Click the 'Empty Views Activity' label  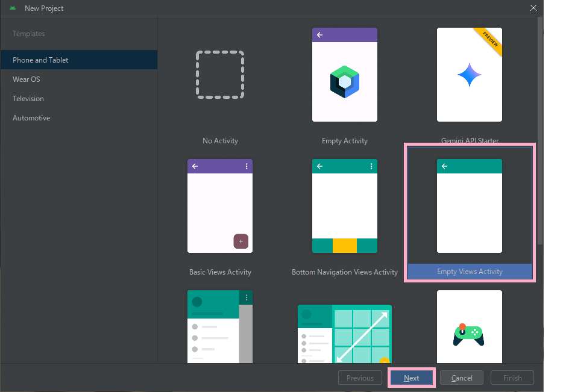pos(470,272)
